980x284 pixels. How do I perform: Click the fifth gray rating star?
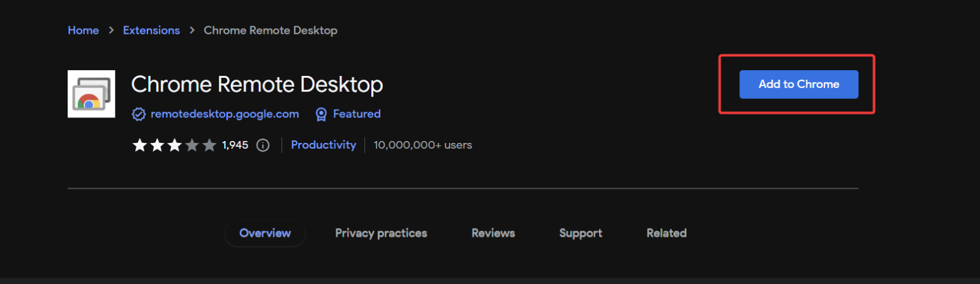(209, 146)
